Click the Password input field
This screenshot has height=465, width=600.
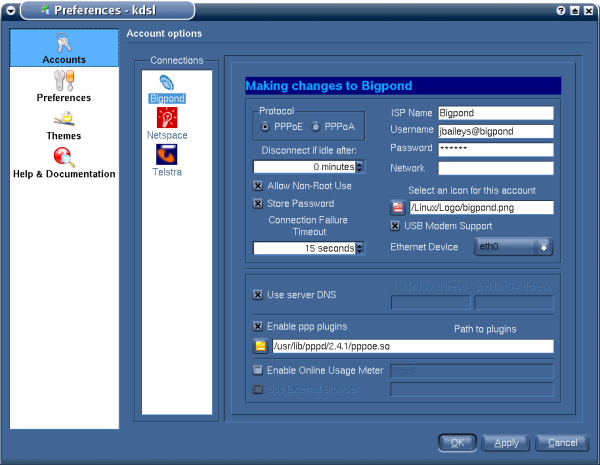[496, 149]
